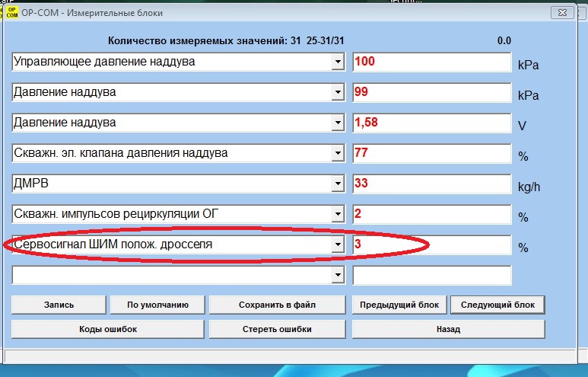Click value field showing 3 %

click(x=432, y=244)
